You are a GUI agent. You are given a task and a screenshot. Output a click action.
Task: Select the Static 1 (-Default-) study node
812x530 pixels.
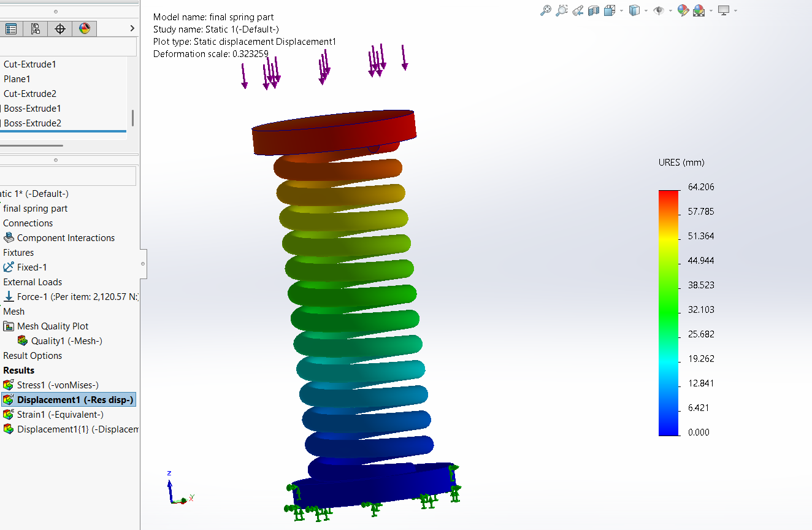tap(34, 194)
